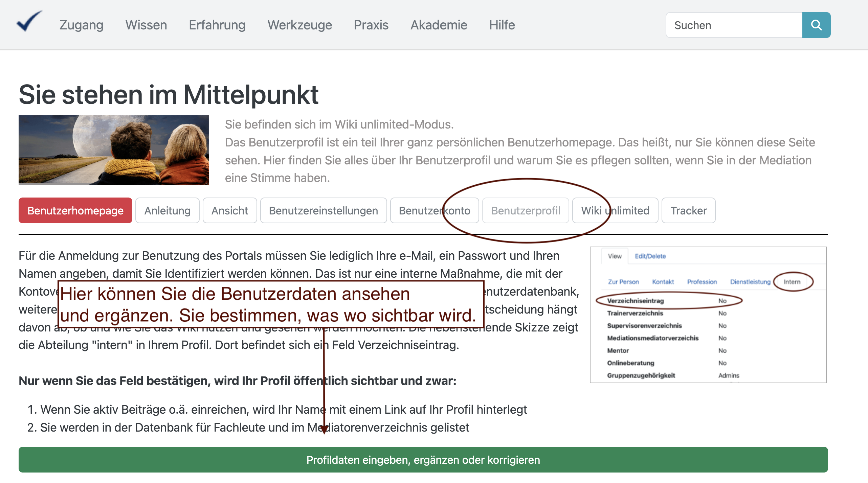Click the green Profildaten eingeben button
Image resolution: width=868 pixels, height=483 pixels.
423,460
